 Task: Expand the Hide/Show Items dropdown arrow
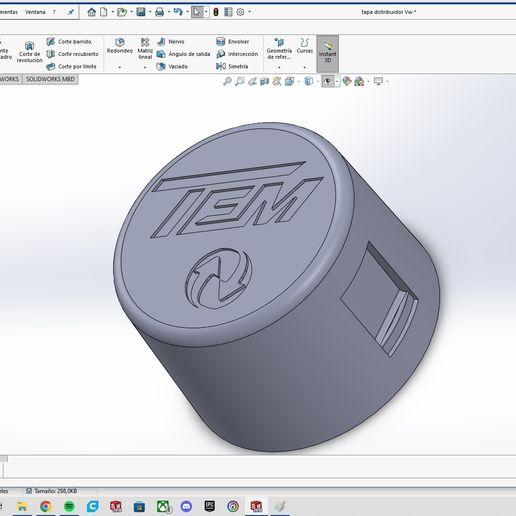(337, 81)
